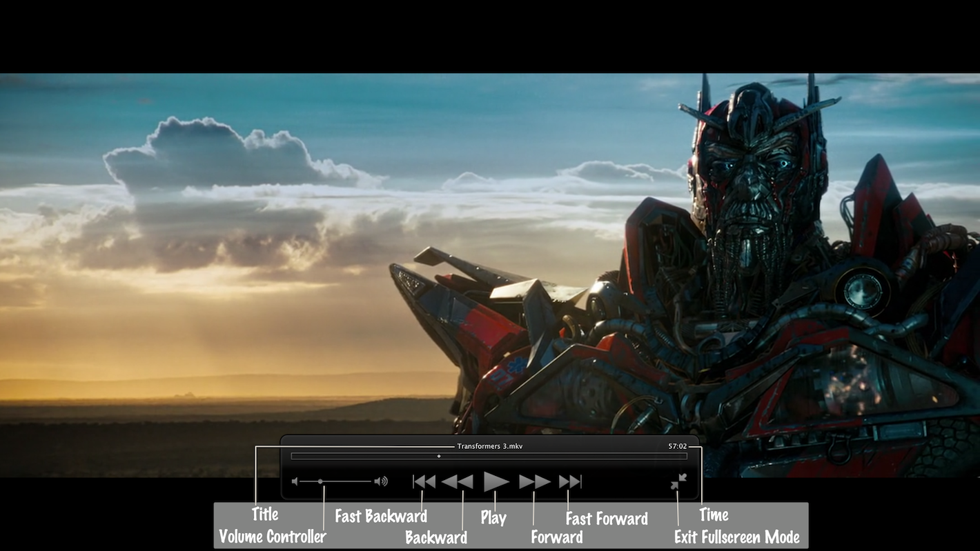
Task: Click the diamond playhead on progress bar
Action: pos(439,456)
